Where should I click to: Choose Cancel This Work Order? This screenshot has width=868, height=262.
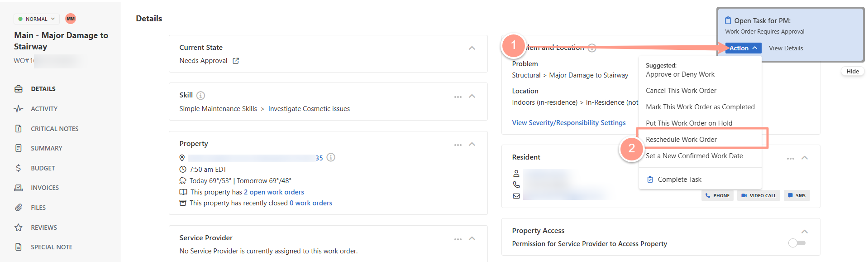pyautogui.click(x=681, y=91)
